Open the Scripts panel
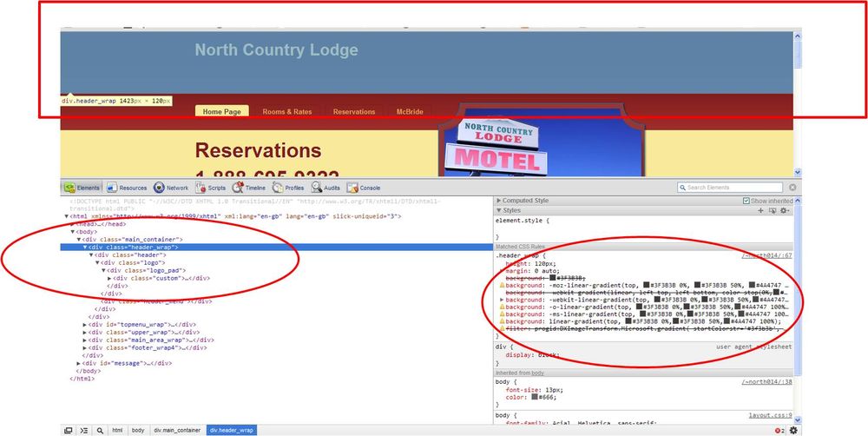 coord(211,188)
